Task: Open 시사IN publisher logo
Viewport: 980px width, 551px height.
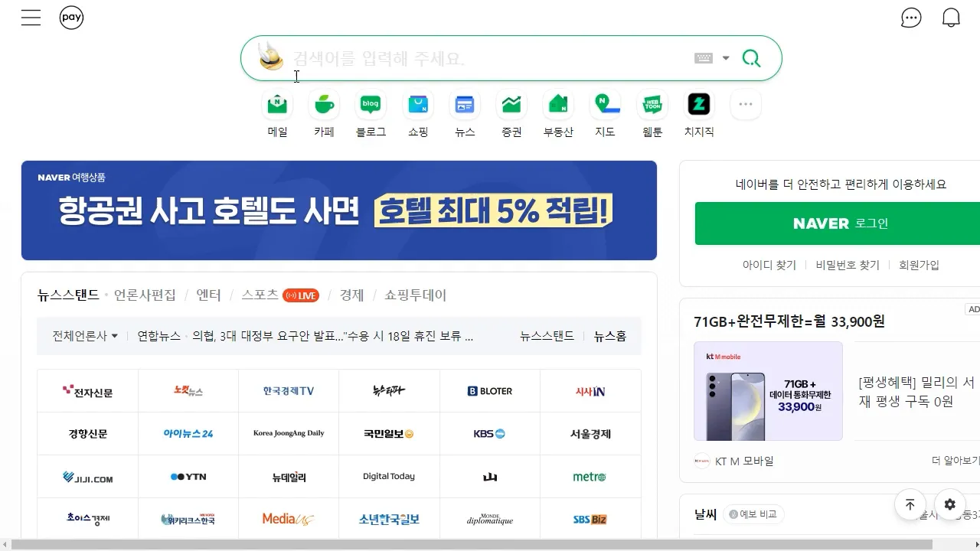Action: click(590, 391)
